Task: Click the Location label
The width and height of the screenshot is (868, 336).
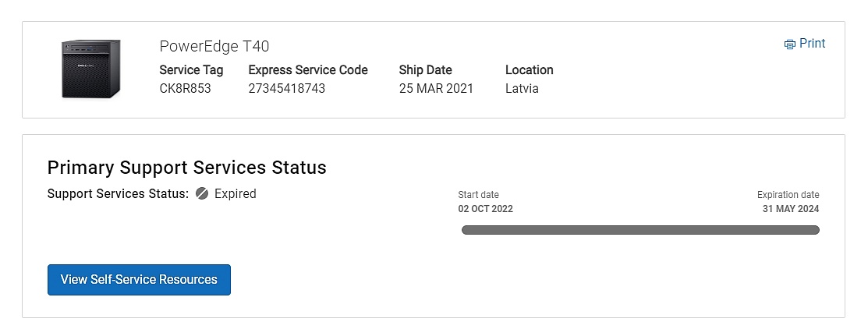Action: coord(529,70)
